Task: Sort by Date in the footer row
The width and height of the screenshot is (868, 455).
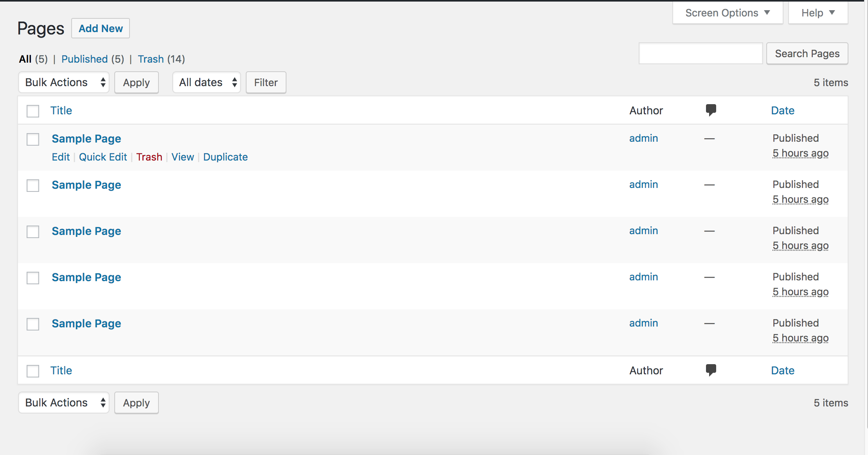Action: 783,370
